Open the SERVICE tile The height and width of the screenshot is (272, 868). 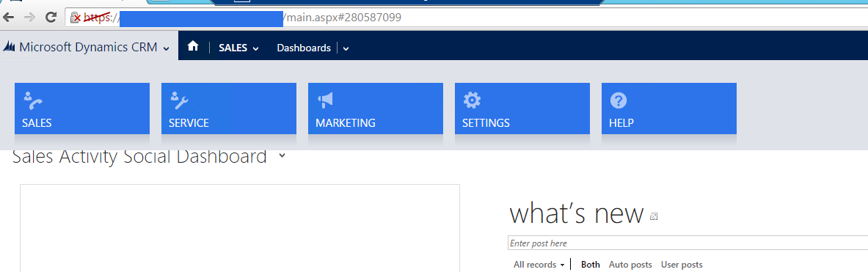point(229,109)
